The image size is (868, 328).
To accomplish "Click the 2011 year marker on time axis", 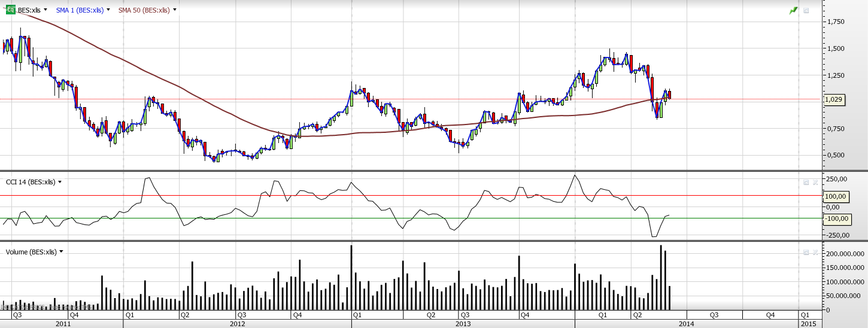I will click(63, 324).
